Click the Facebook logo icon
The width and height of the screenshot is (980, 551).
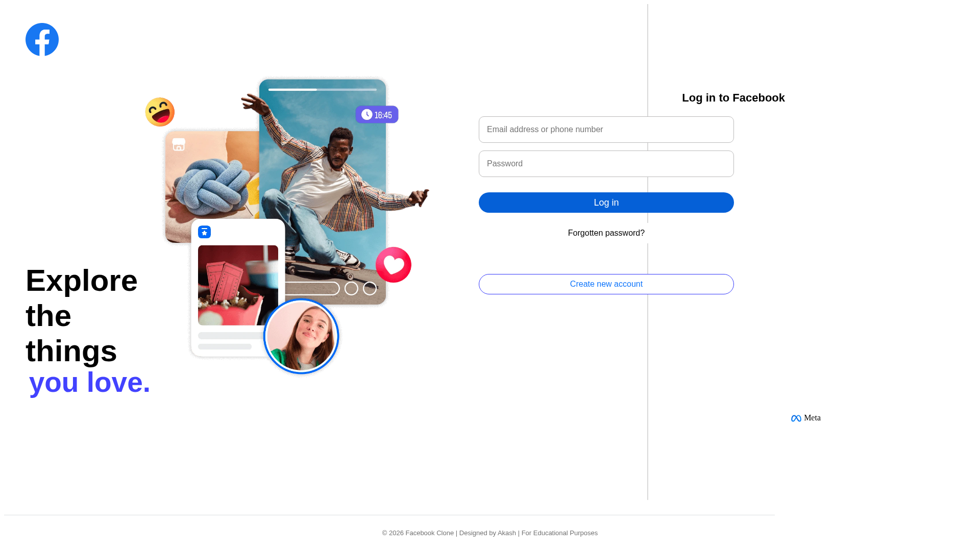(x=42, y=40)
